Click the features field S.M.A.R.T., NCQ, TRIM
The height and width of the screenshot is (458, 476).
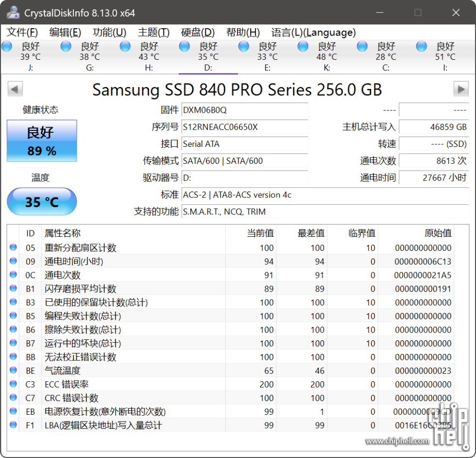(x=325, y=211)
